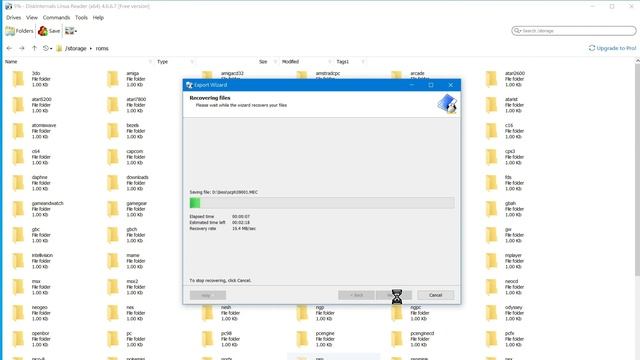This screenshot has width=640, height=360.
Task: Select the capcom folder icon
Action: click(x=113, y=157)
